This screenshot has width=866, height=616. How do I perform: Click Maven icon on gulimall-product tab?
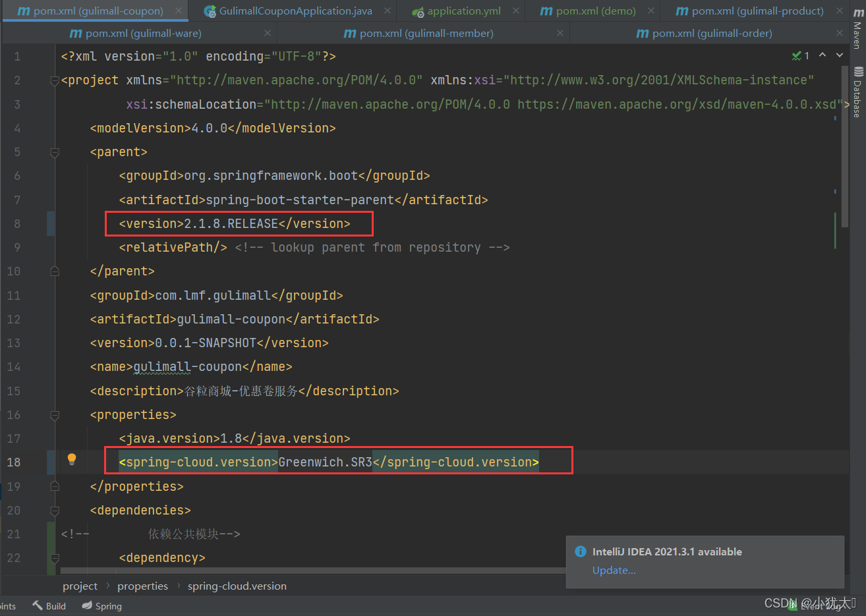coord(682,11)
